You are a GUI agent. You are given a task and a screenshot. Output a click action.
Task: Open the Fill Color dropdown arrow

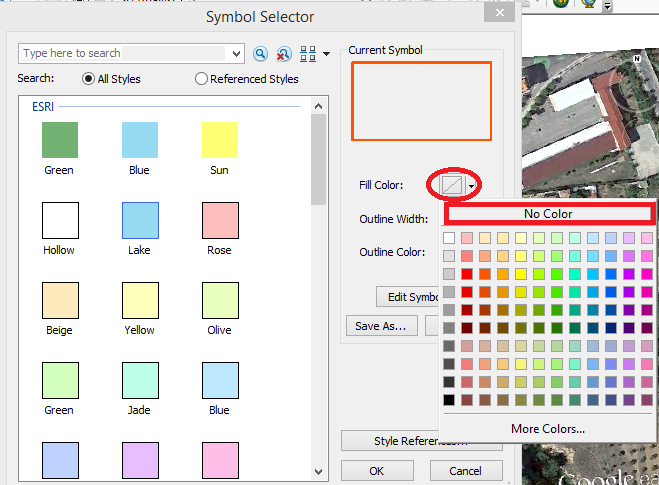click(472, 185)
